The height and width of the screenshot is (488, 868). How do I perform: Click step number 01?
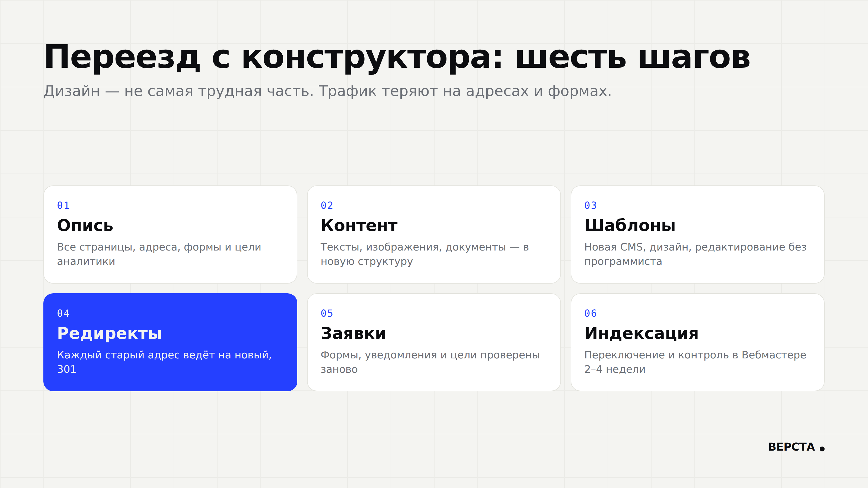click(x=63, y=206)
